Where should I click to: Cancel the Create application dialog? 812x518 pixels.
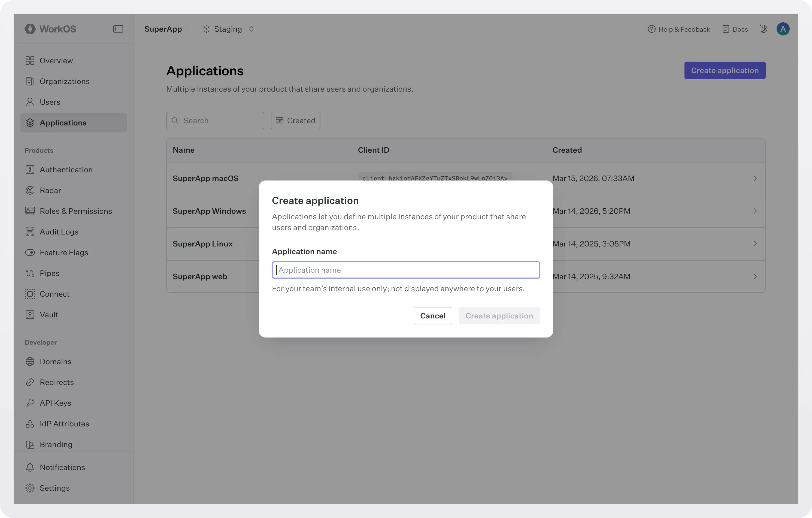(x=433, y=315)
